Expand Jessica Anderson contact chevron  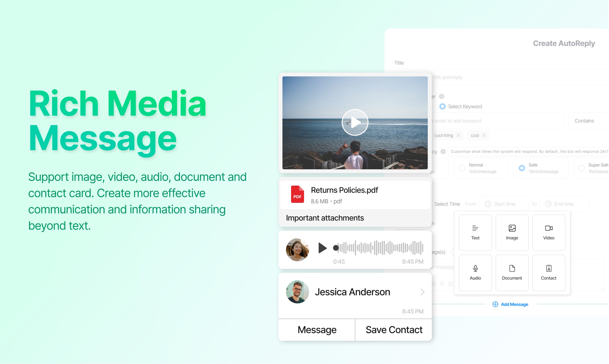423,292
